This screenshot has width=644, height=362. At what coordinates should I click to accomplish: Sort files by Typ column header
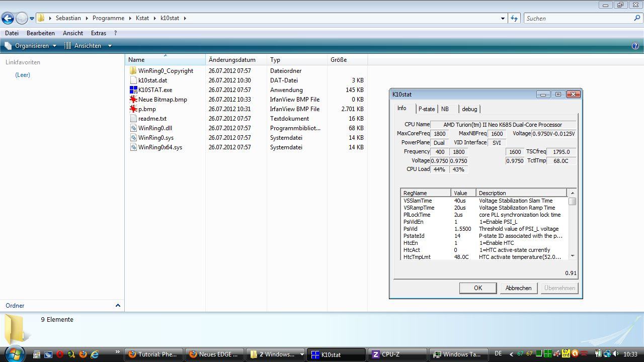pos(297,59)
